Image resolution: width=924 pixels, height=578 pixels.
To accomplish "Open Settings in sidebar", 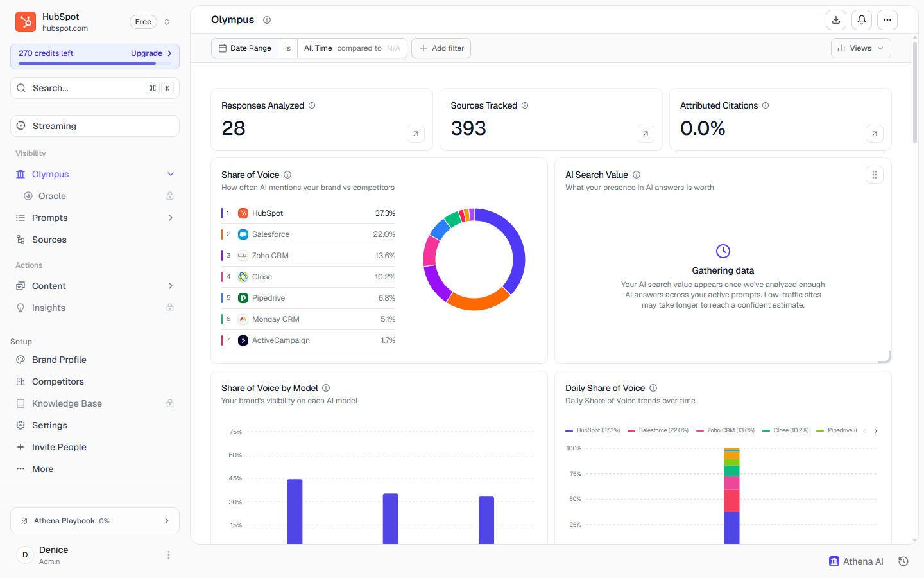I will coord(95,425).
